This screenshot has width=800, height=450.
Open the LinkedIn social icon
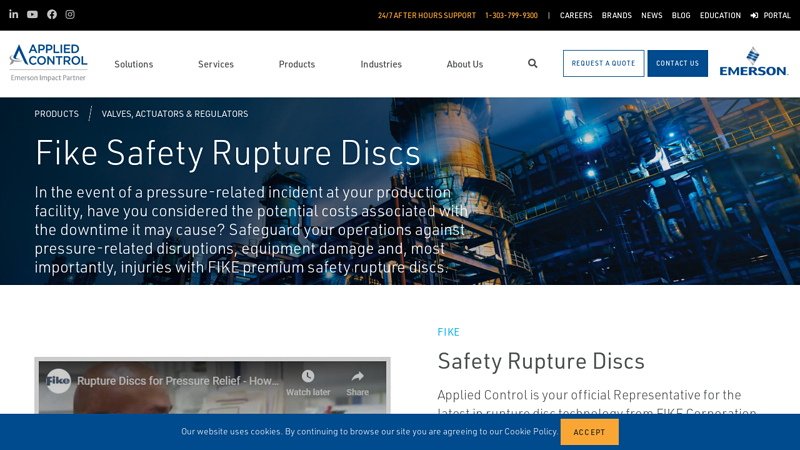pos(14,14)
